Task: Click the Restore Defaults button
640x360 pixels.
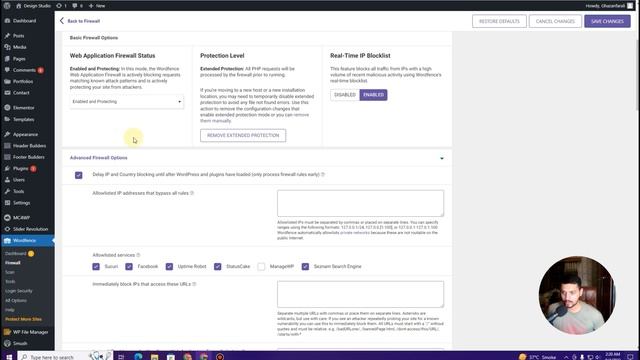Action: [499, 21]
